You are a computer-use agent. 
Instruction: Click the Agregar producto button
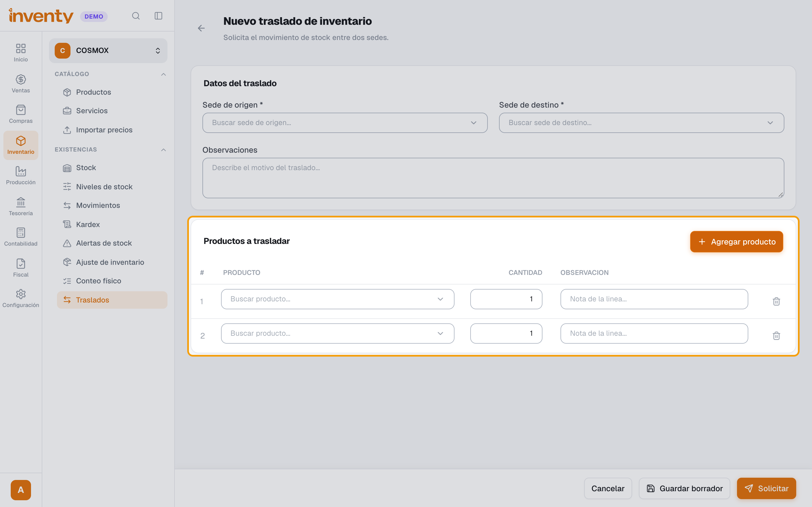pyautogui.click(x=736, y=241)
